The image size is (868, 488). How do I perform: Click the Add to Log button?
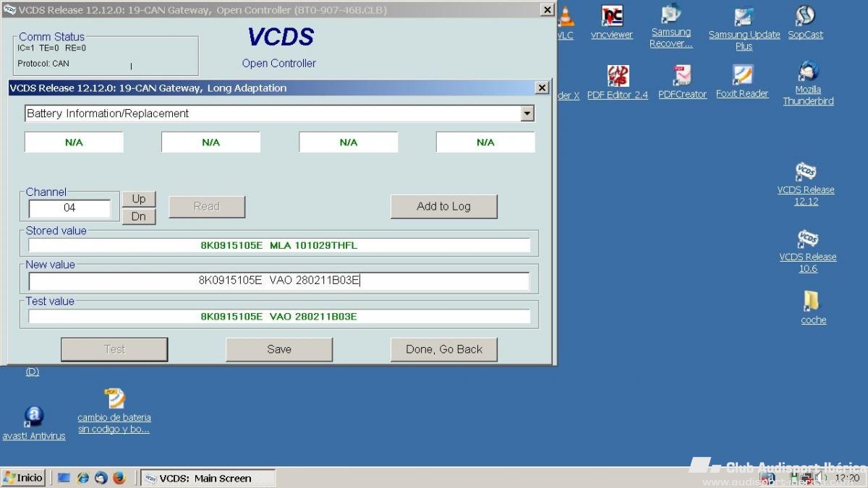tap(443, 206)
